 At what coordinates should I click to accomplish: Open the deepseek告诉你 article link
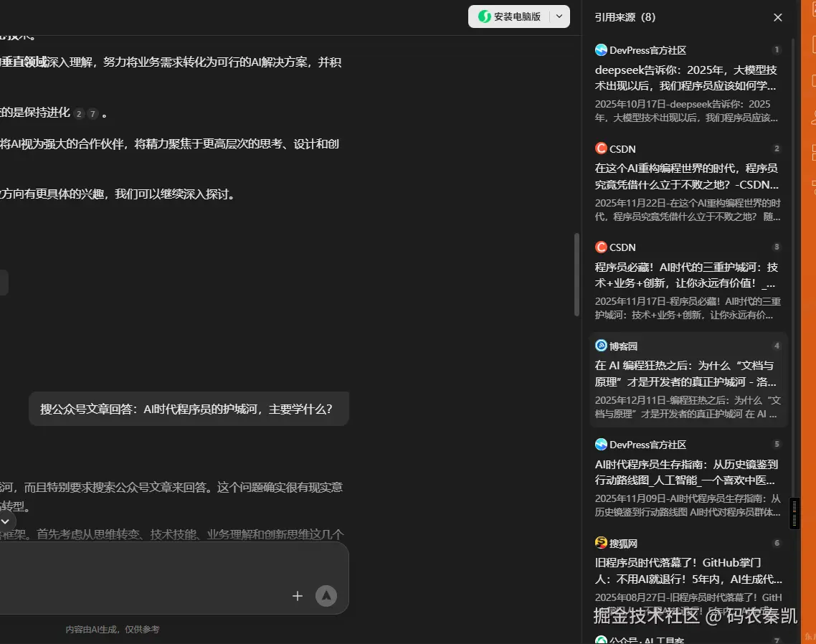tap(684, 77)
